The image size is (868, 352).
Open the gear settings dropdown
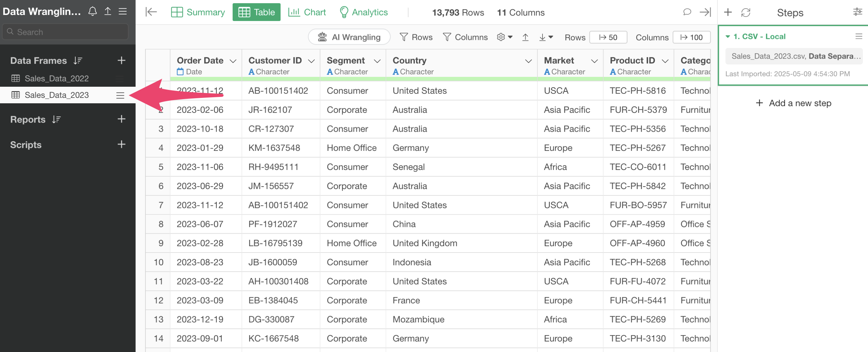(x=505, y=37)
